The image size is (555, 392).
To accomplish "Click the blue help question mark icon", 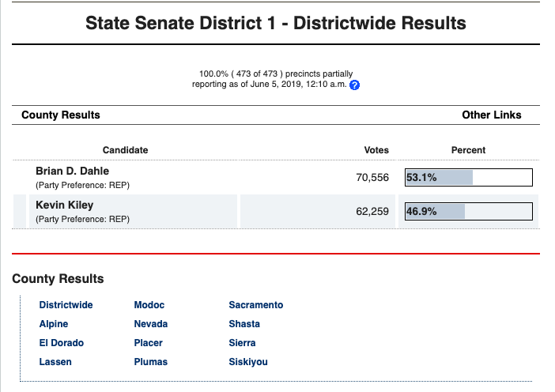I will 355,85.
